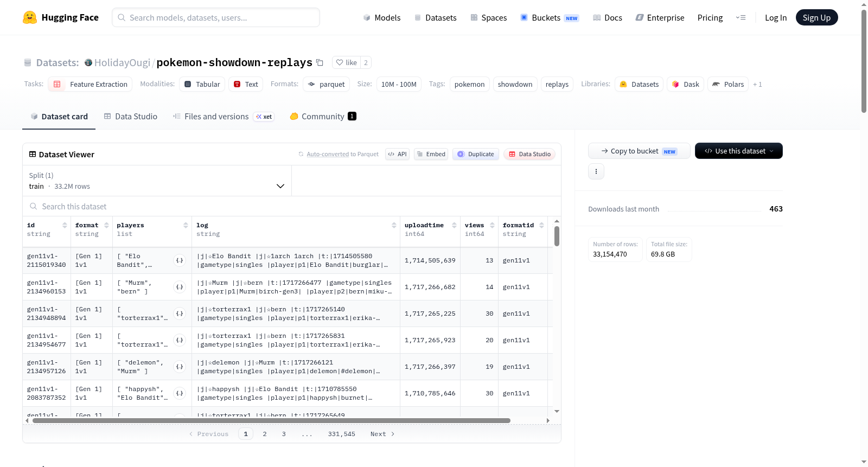Show the +1 additional libraries
Screen dimensions: 868x467
coord(757,84)
